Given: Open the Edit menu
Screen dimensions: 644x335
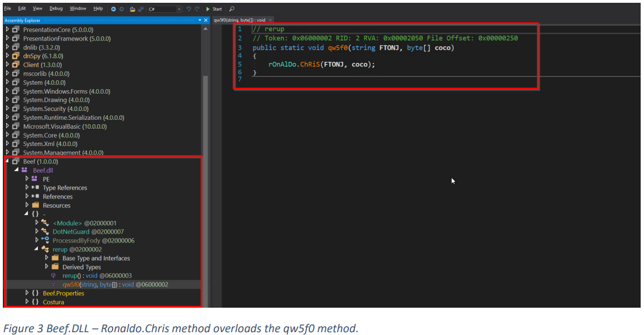Looking at the screenshot, I should (x=22, y=8).
